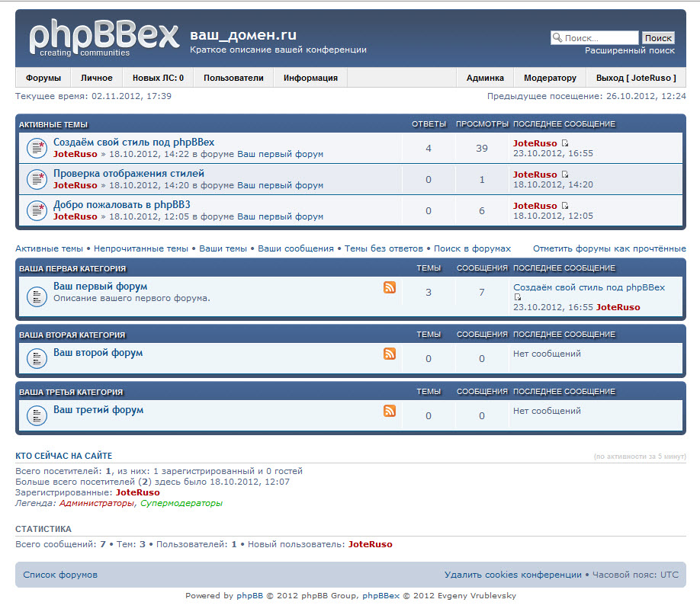Open RSS feed for Ваш первый форум
This screenshot has width=700, height=612.
(390, 287)
